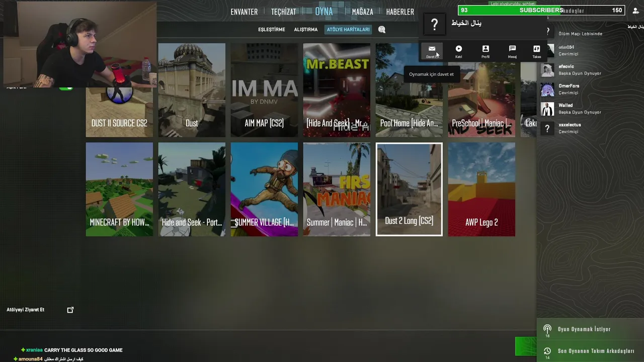Click Walled's avatar in friends list
Screen dimensions: 644x362
[x=547, y=109]
